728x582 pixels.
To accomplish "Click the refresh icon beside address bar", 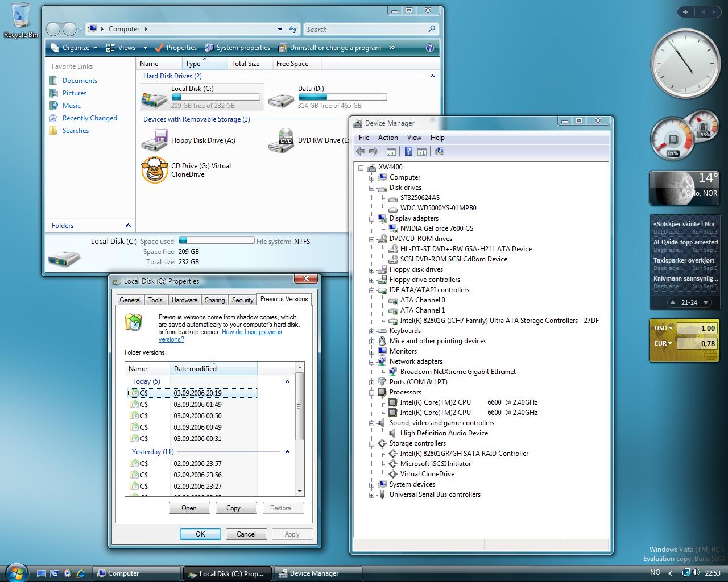I will [293, 29].
